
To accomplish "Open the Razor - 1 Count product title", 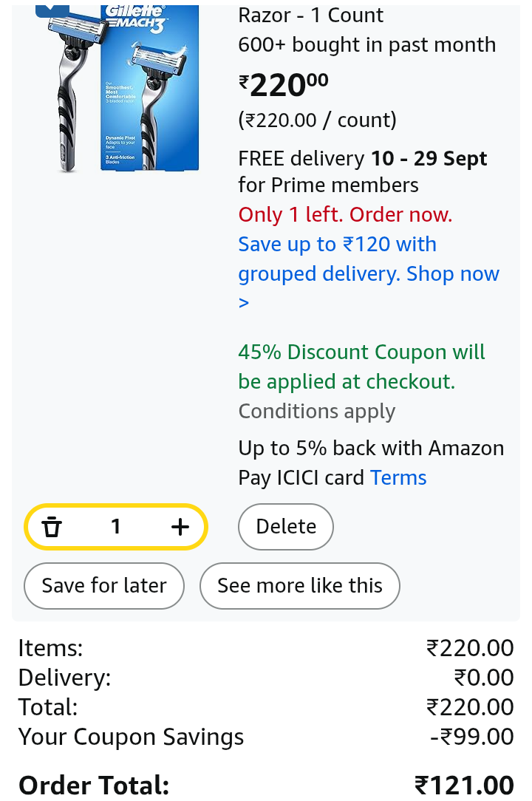I will click(x=310, y=16).
